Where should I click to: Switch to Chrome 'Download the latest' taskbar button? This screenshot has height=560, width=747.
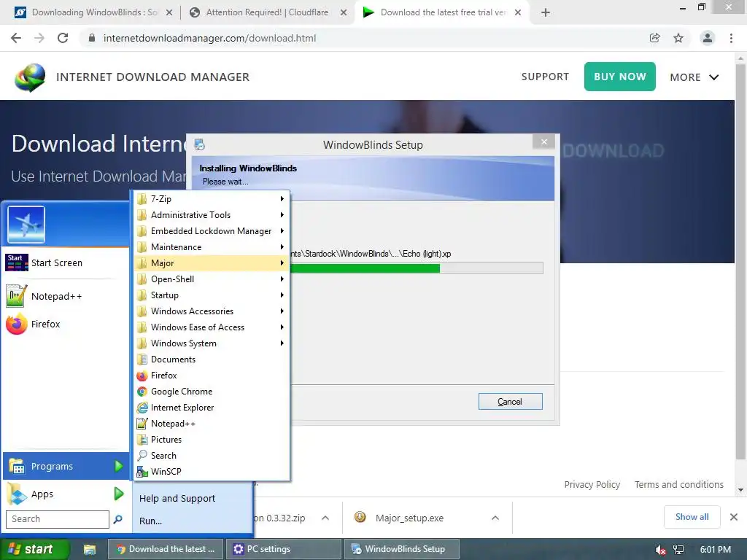(165, 549)
